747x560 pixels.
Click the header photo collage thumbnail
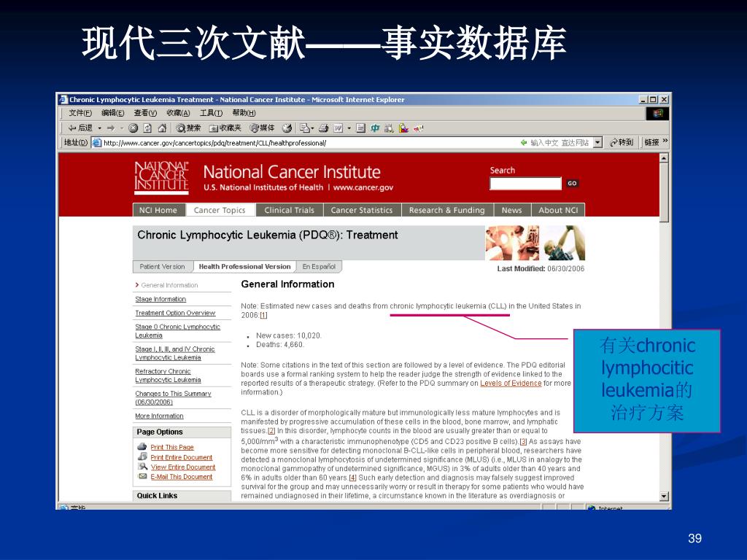tap(535, 243)
